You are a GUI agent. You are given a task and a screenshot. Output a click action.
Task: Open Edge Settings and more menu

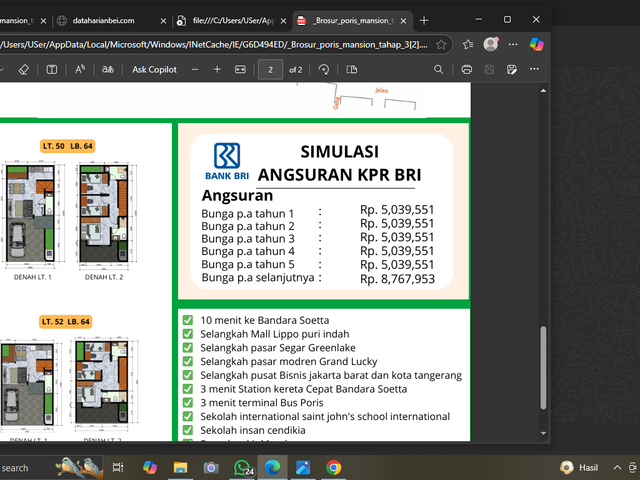point(513,44)
